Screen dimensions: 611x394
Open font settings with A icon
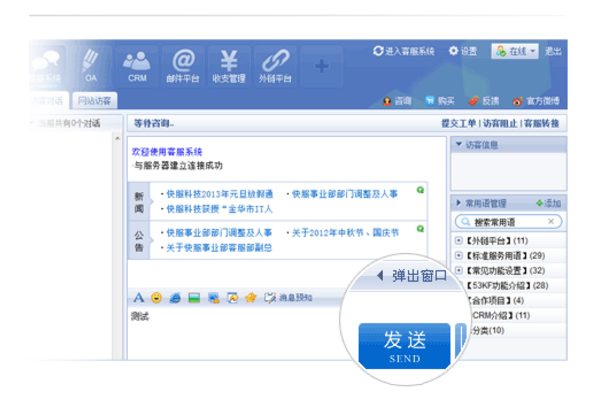point(138,298)
